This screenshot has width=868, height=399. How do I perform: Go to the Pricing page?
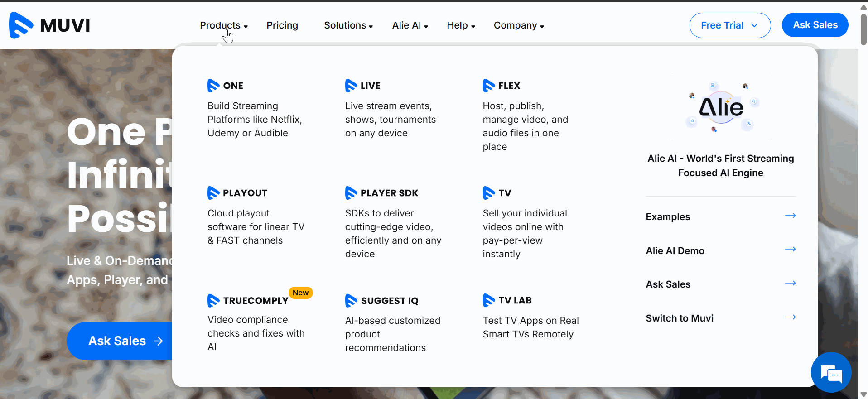[282, 25]
